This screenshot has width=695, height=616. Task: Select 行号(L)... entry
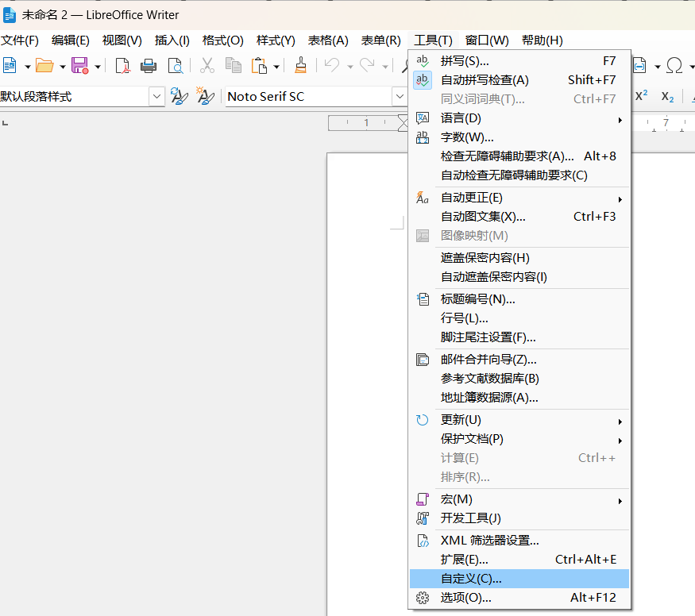coord(519,318)
